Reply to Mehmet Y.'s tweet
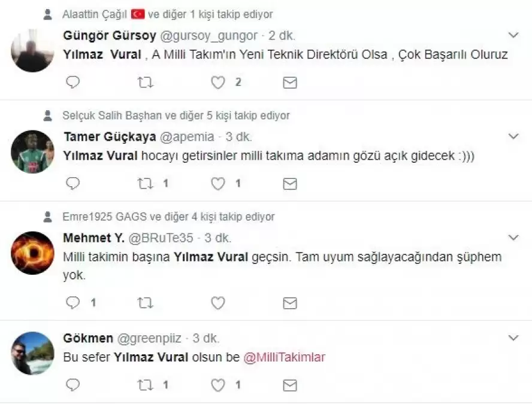Screen dimensions: 532x404 pyautogui.click(x=72, y=302)
